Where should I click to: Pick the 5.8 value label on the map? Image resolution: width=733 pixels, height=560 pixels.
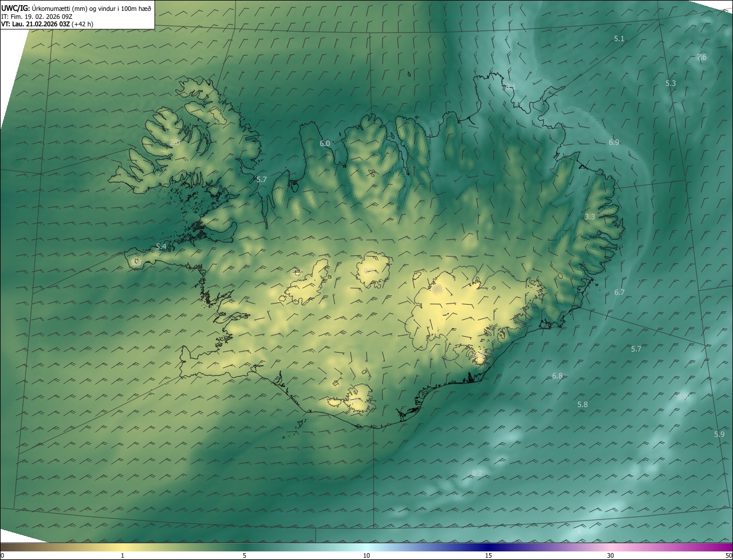[582, 404]
